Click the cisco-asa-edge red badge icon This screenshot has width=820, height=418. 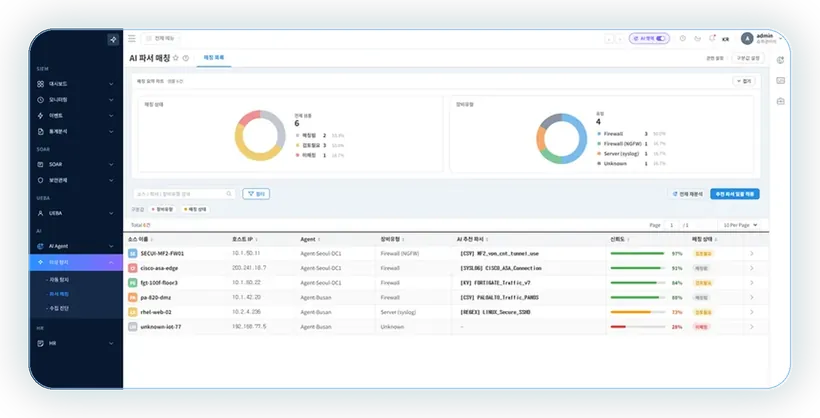133,268
